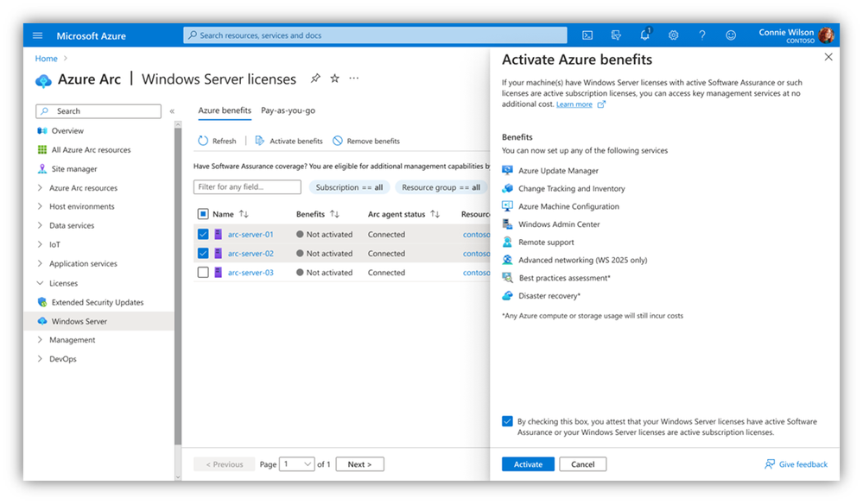Select Windows Server in sidebar
Screen dimensions: 863x504
pyautogui.click(x=99, y=321)
